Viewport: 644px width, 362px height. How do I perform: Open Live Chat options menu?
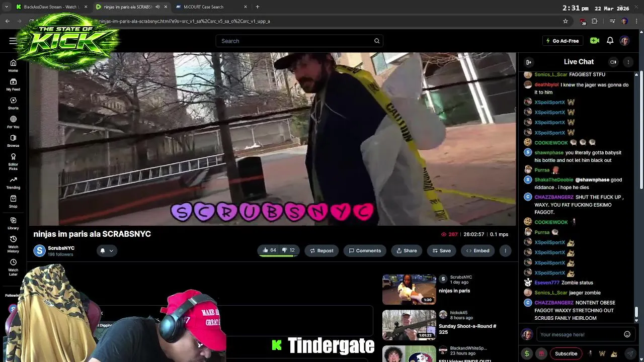[628, 62]
